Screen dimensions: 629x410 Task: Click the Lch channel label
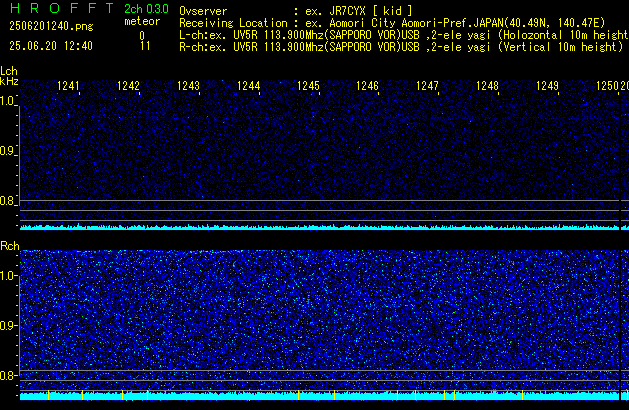pos(9,71)
